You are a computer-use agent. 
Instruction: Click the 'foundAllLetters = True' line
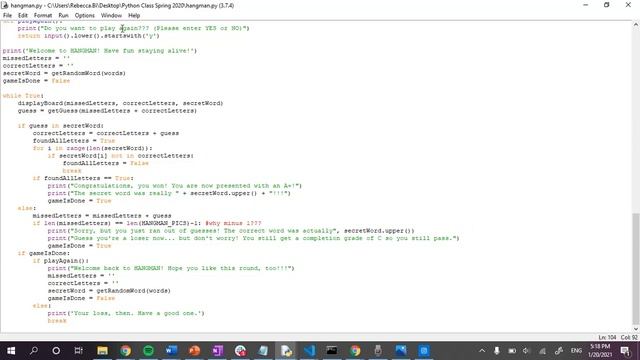click(x=74, y=141)
